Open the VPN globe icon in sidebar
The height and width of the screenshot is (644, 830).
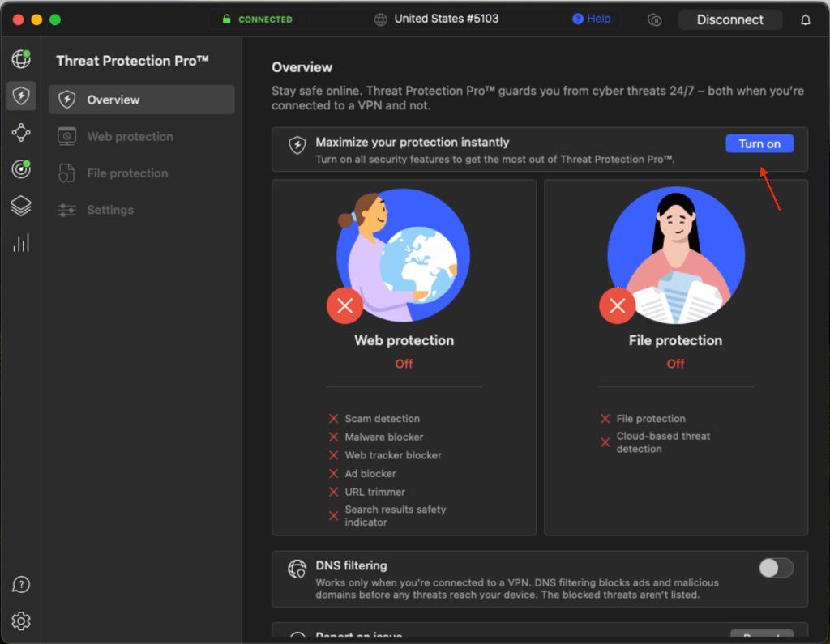click(21, 59)
